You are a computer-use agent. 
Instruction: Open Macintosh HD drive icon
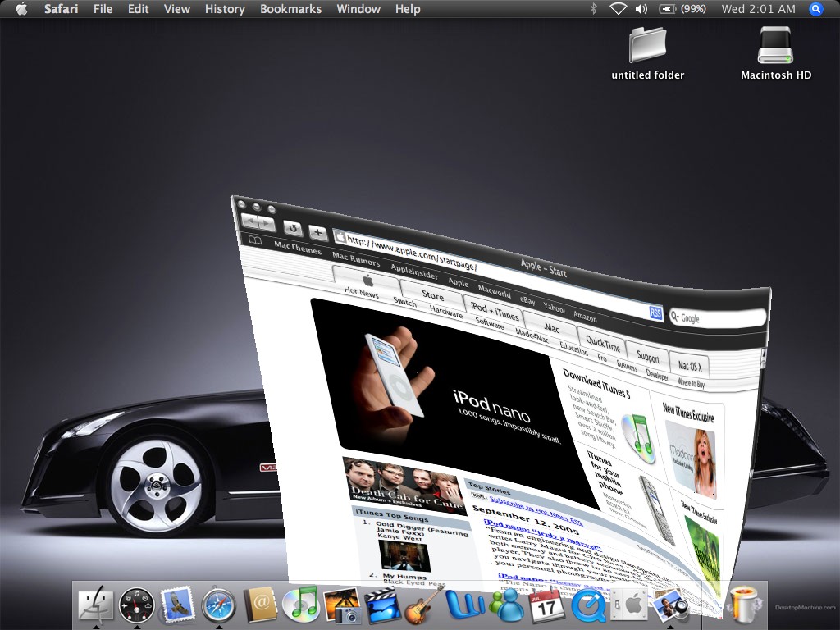(776, 53)
